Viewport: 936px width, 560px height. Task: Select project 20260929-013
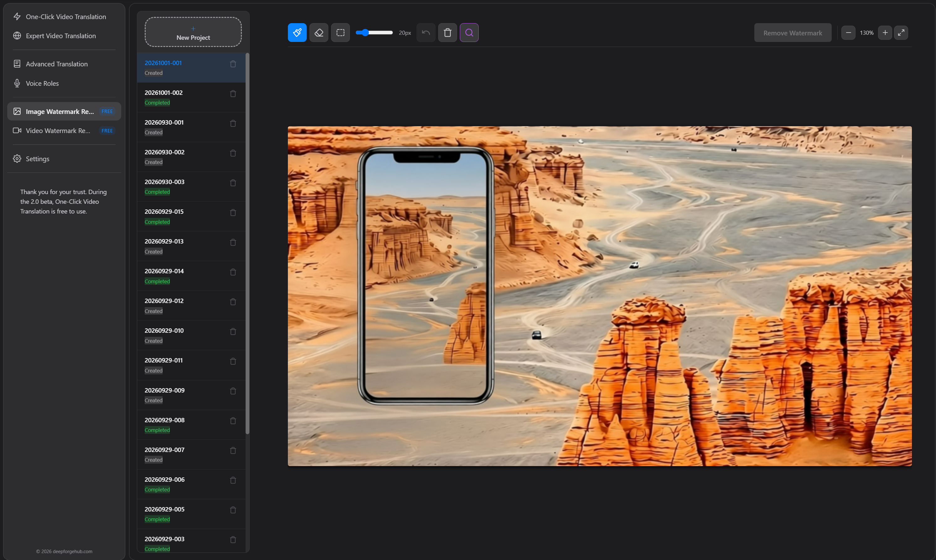coord(191,246)
